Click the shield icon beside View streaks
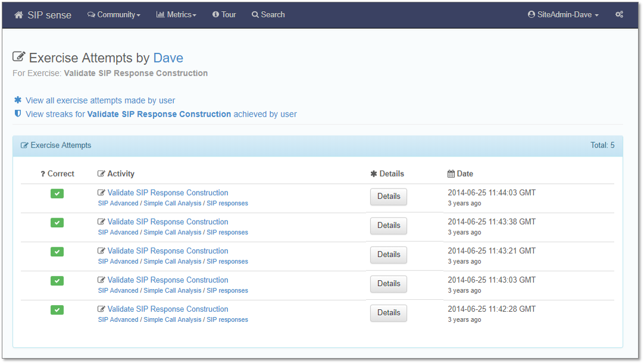644x364 pixels. [18, 114]
